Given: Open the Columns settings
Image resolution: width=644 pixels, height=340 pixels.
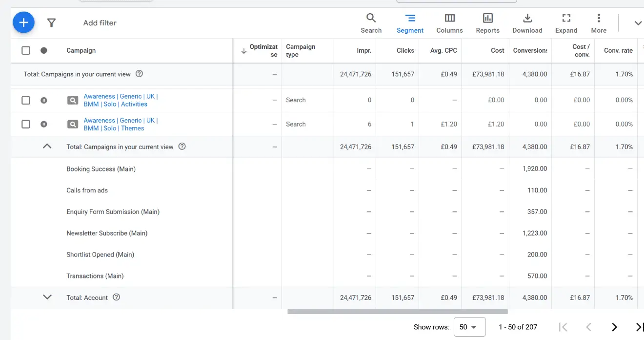Looking at the screenshot, I should pyautogui.click(x=449, y=22).
